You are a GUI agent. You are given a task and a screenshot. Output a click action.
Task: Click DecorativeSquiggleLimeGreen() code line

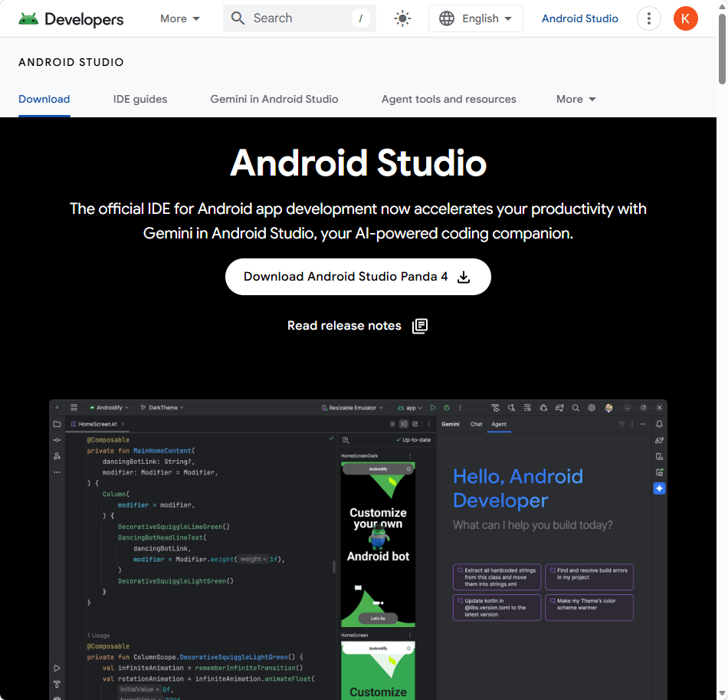[x=174, y=527]
